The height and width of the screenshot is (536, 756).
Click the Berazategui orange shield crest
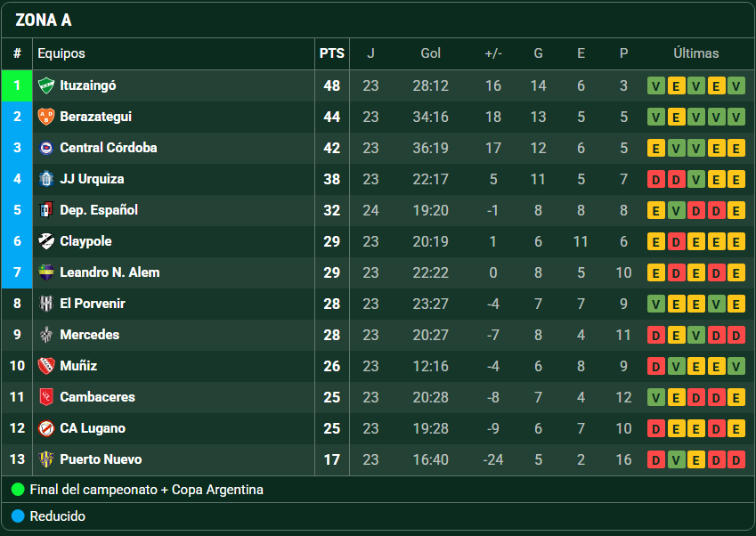(x=46, y=117)
